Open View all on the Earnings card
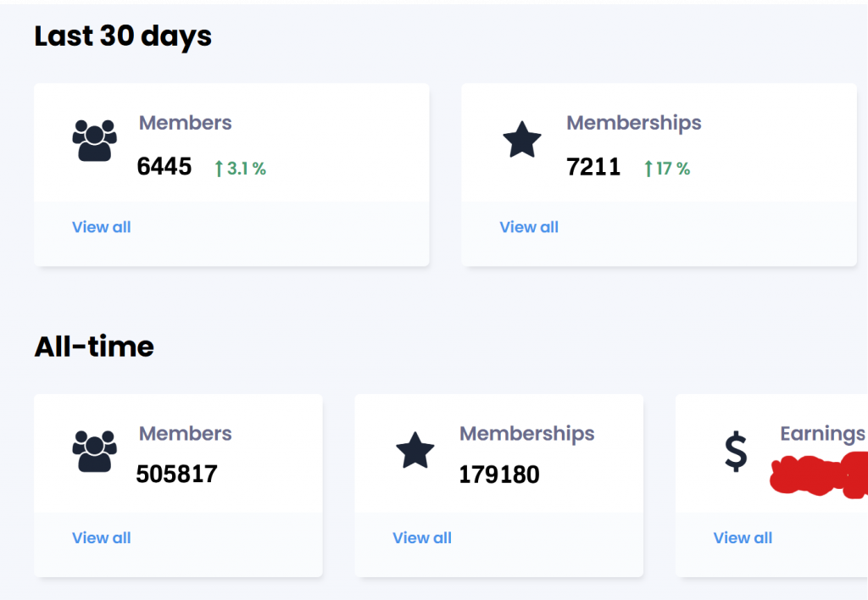This screenshot has height=600, width=868. click(x=742, y=538)
